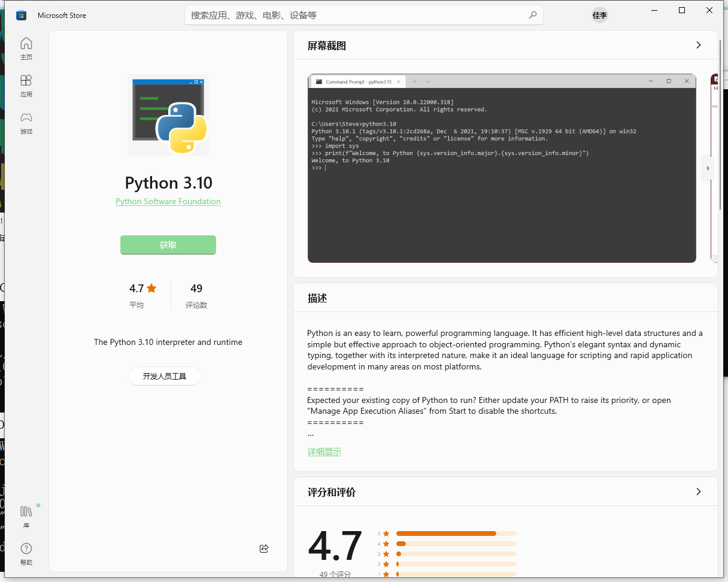Click the Python 3.10 app logo

coord(168,115)
